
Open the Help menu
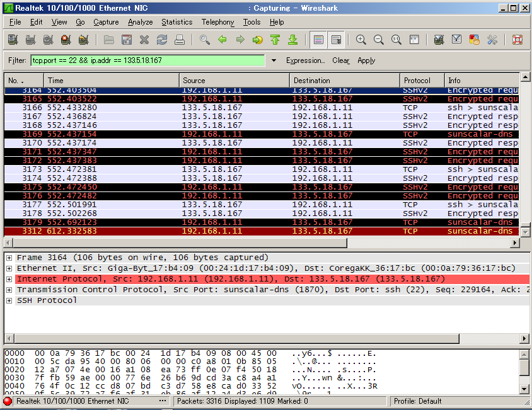coord(277,22)
